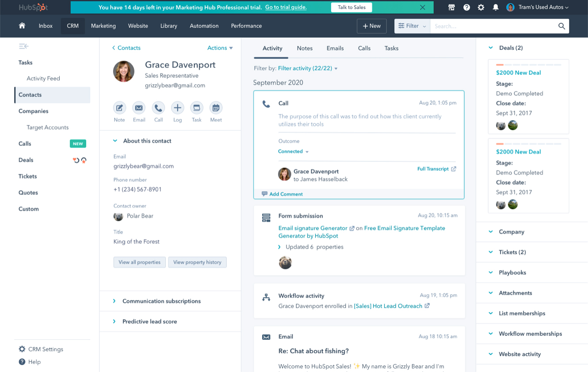Open the Marketing menu in navbar
Image resolution: width=588 pixels, height=372 pixels.
(103, 26)
